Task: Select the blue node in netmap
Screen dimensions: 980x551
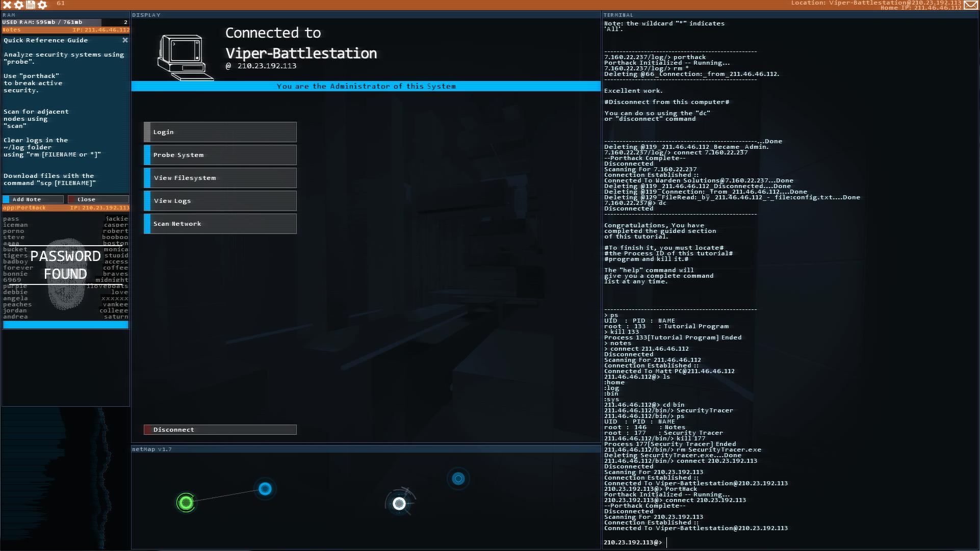Action: coord(265,488)
